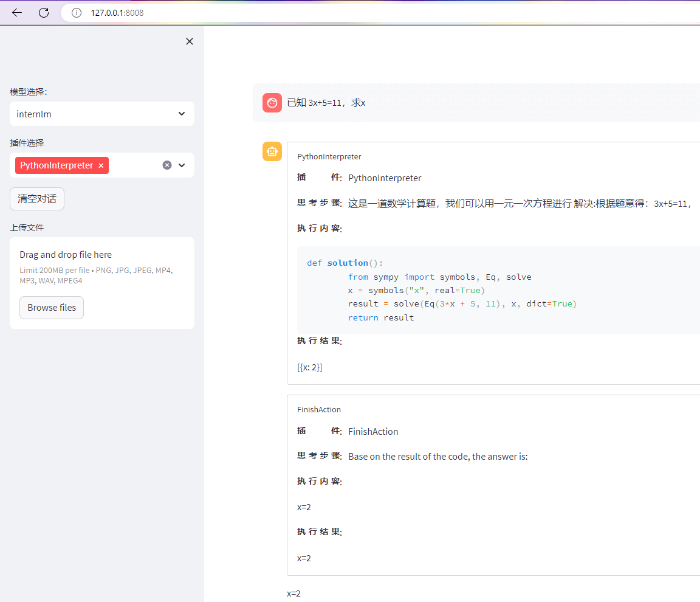700x602 pixels.
Task: Expand the plugin selection dropdown arrow
Action: point(182,165)
